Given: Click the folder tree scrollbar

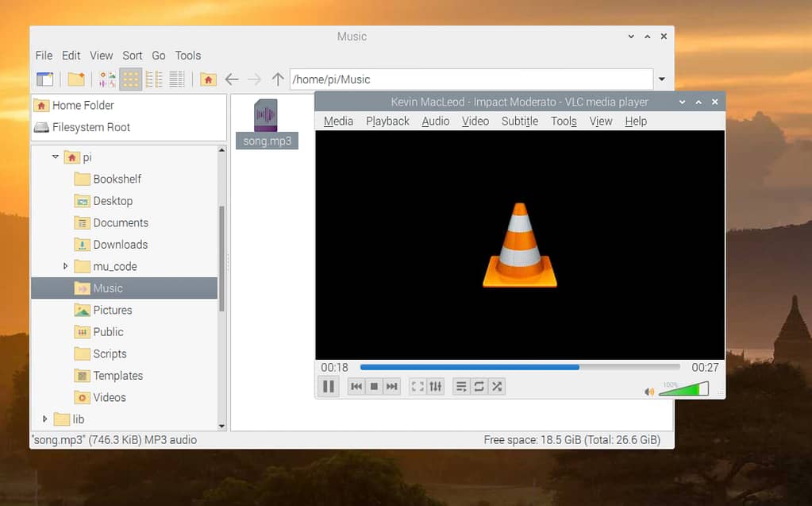Looking at the screenshot, I should [x=221, y=259].
